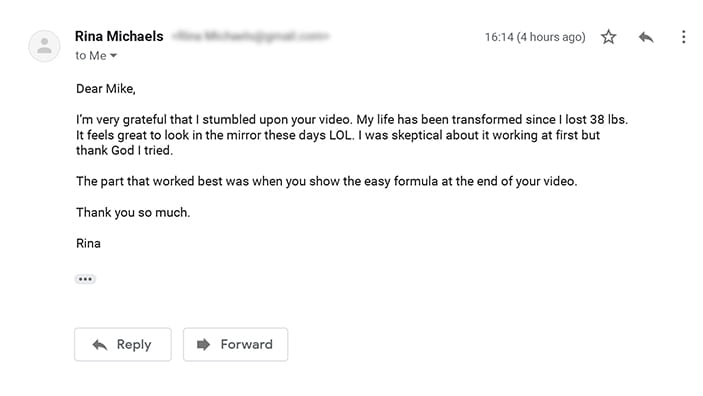The height and width of the screenshot is (396, 703).
Task: Click the 'Thank you so much.' line
Action: tap(133, 212)
